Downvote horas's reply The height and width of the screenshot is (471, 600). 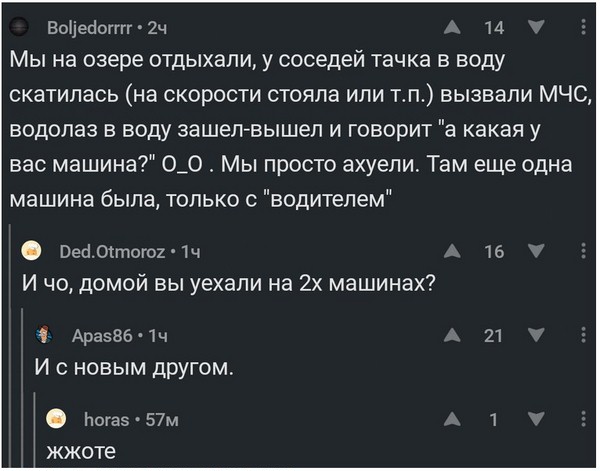click(533, 421)
